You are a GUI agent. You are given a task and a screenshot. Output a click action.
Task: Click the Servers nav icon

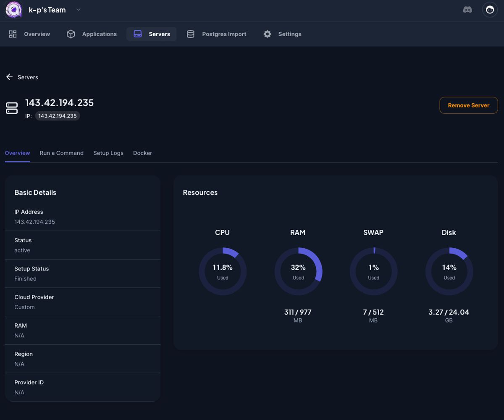[138, 34]
